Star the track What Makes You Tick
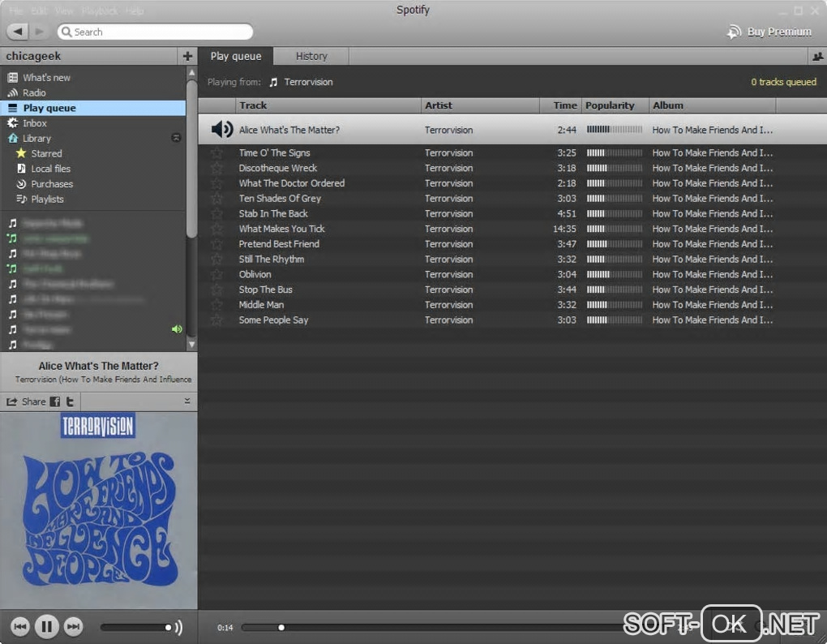 point(216,229)
